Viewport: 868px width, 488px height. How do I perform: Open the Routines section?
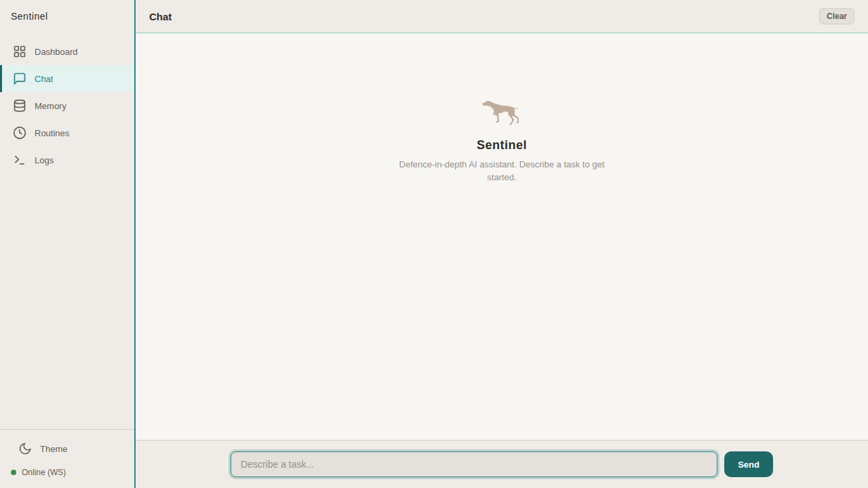pyautogui.click(x=52, y=133)
